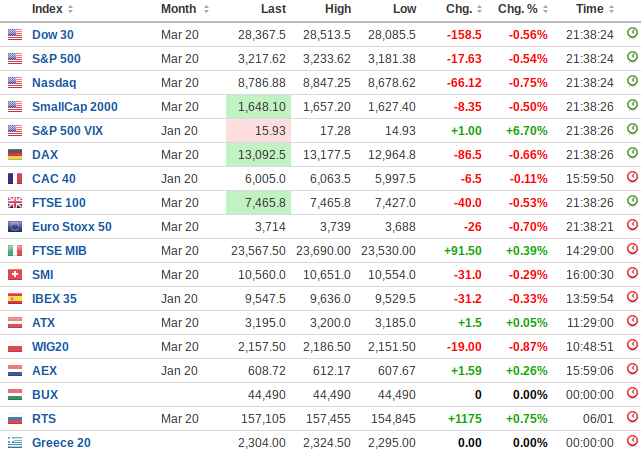Open the RTS index link
The height and width of the screenshot is (454, 641).
click(44, 419)
